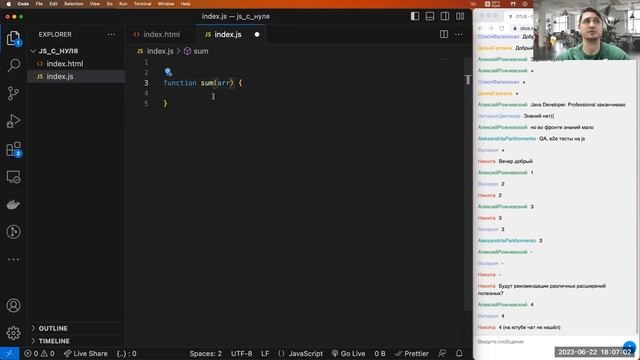Change indentation via Spaces: 2
This screenshot has height=360, width=640.
pos(205,353)
